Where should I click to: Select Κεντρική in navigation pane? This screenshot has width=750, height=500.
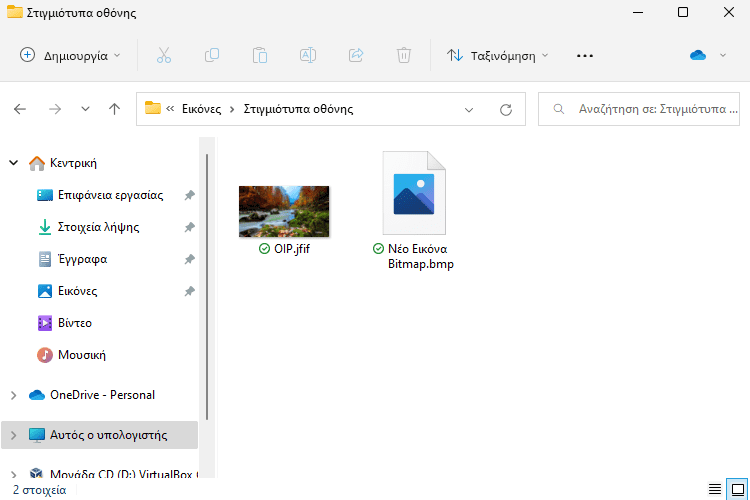coord(73,163)
